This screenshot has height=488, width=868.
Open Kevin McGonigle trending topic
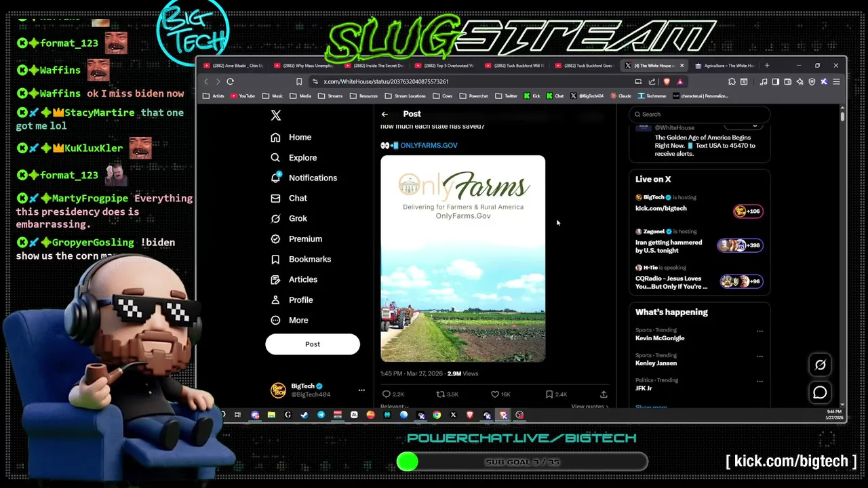(660, 338)
